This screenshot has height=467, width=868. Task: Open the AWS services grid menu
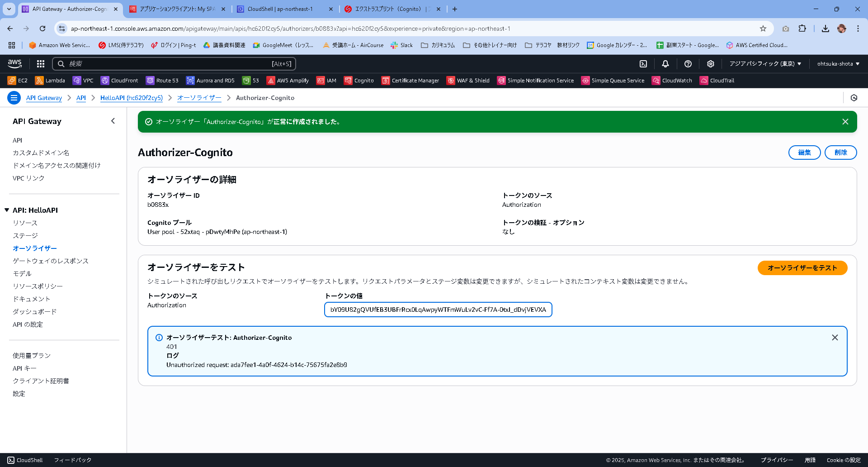click(41, 64)
